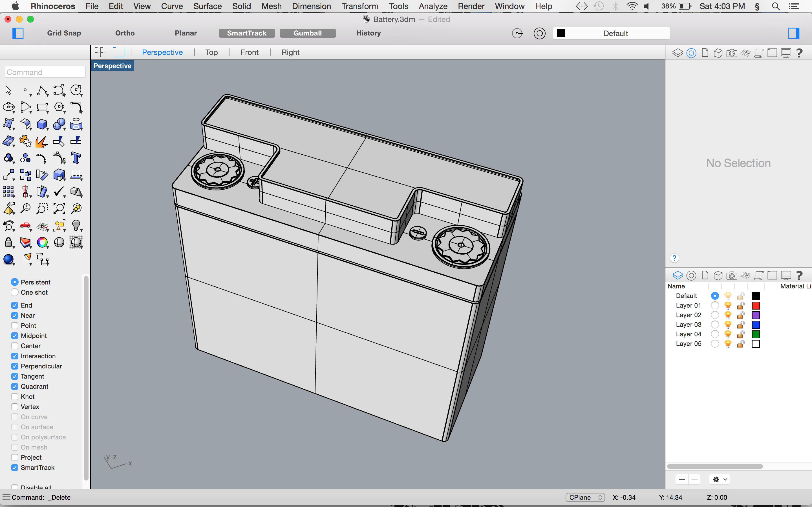
Task: Turn off the Gumball button
Action: 307,33
